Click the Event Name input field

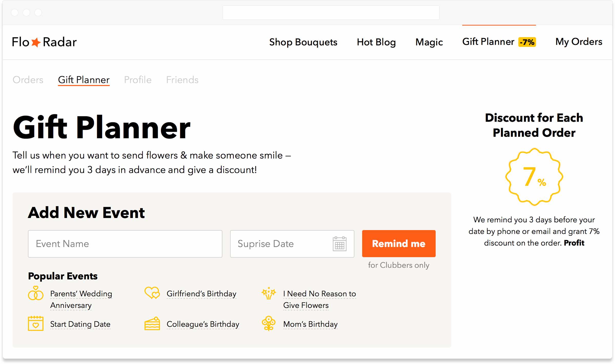126,244
